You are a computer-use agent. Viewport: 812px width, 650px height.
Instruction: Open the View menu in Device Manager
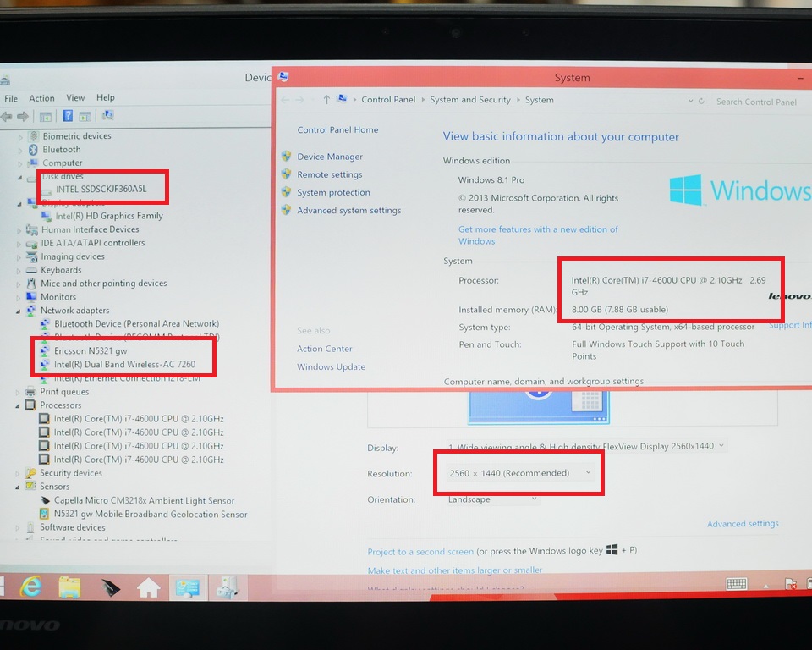coord(75,97)
